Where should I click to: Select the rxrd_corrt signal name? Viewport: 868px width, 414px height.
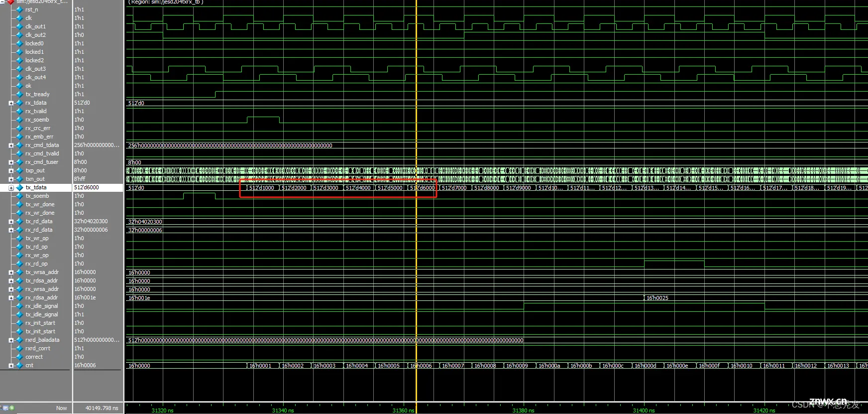(38, 348)
